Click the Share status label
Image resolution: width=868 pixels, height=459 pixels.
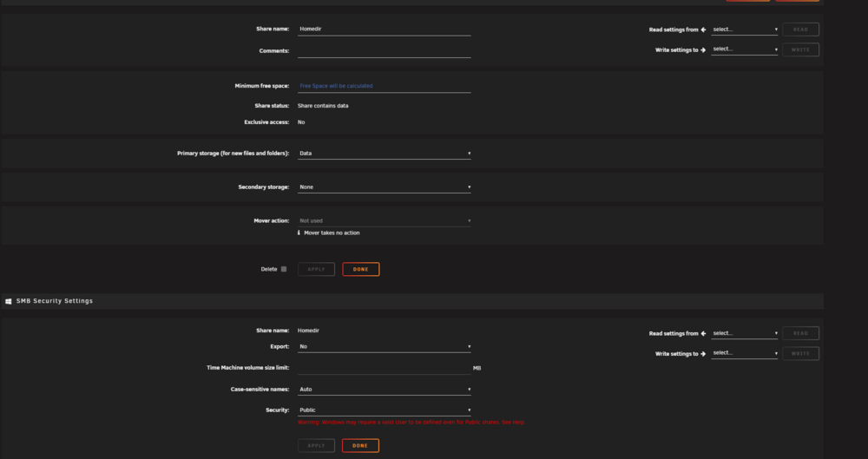point(272,106)
